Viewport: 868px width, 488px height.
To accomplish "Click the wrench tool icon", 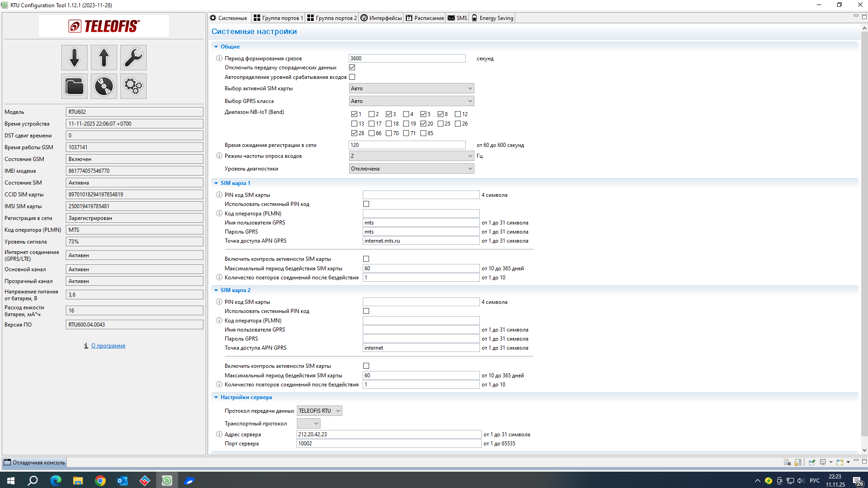I will 133,58.
